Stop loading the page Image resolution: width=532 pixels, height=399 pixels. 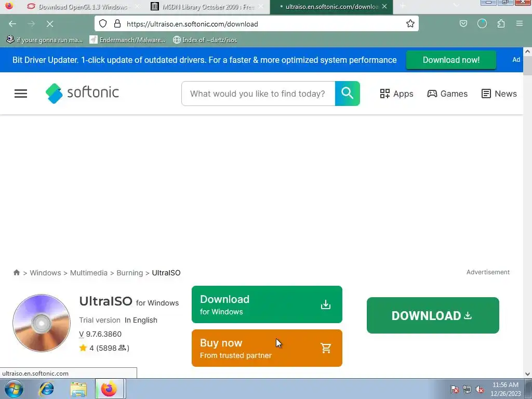click(x=49, y=24)
